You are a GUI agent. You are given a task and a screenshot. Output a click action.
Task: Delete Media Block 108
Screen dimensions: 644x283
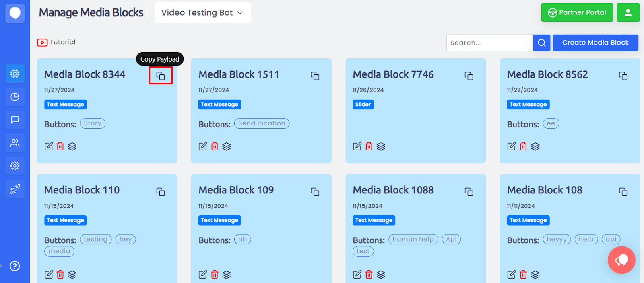pos(523,275)
